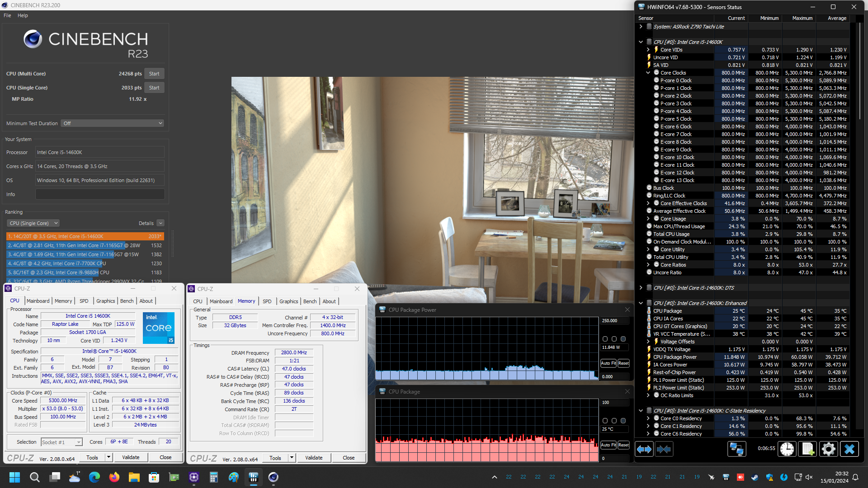868x488 pixels.
Task: Open About tab in left CPU-Z
Action: pos(146,301)
